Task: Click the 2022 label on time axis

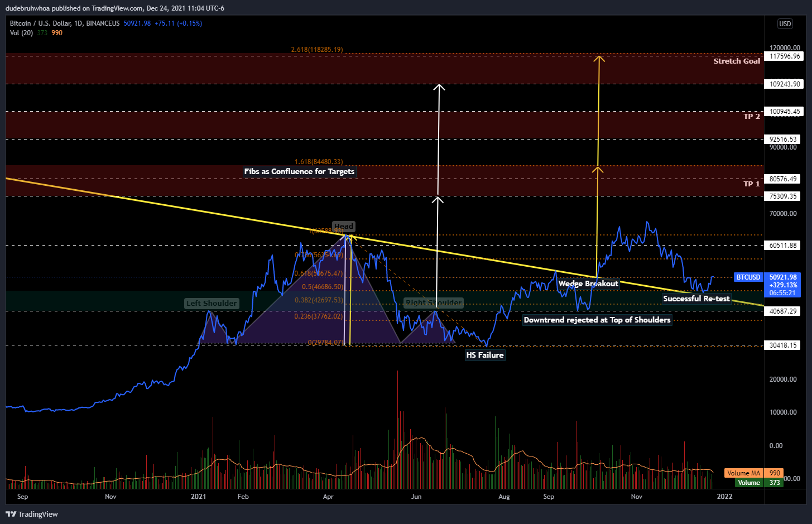Action: (x=724, y=497)
